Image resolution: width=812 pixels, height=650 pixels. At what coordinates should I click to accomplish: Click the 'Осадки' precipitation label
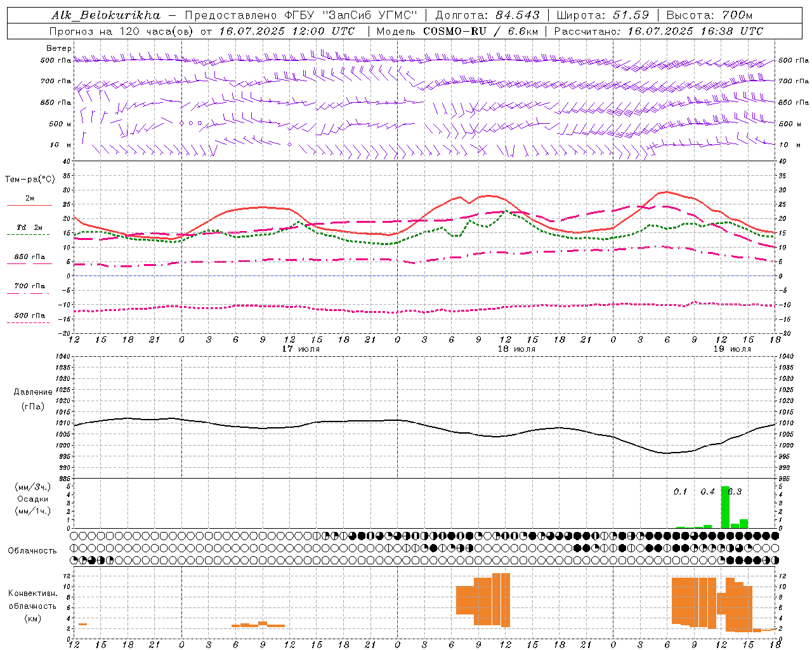(x=33, y=499)
